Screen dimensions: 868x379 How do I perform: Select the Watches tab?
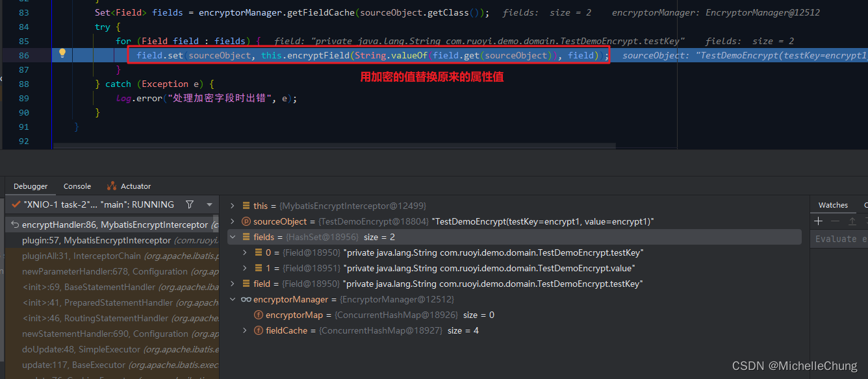833,205
